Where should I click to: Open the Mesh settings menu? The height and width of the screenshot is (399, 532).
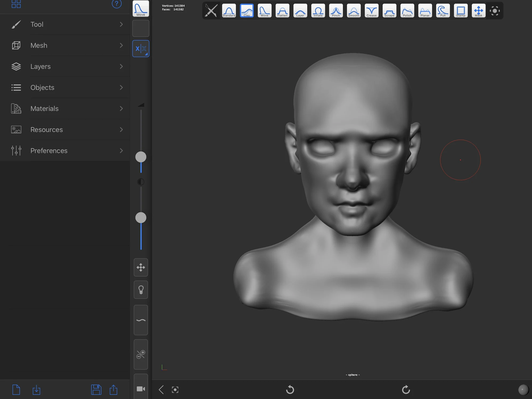click(65, 45)
